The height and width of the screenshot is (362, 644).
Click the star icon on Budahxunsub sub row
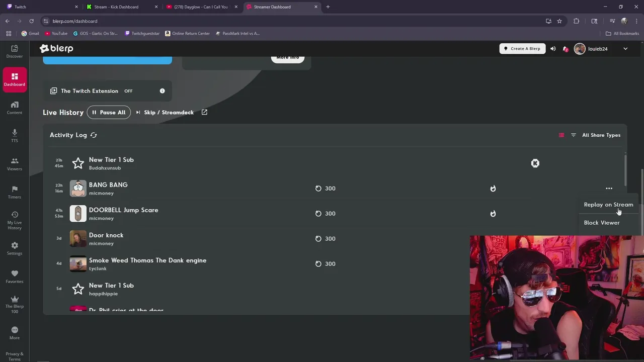[78, 163]
